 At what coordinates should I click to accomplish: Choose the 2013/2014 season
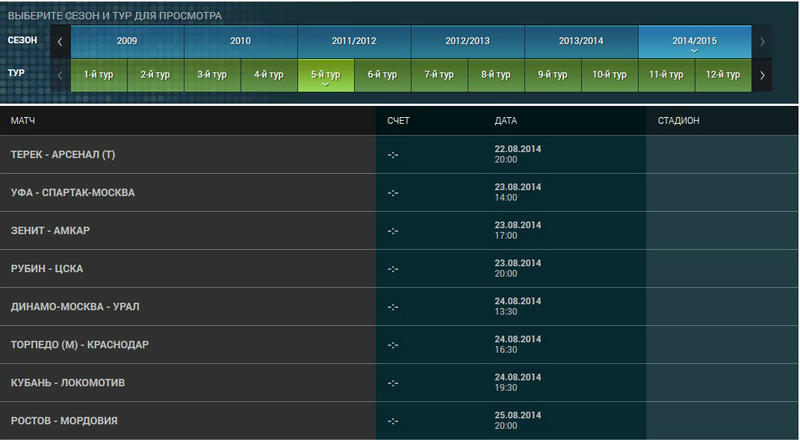coord(581,41)
